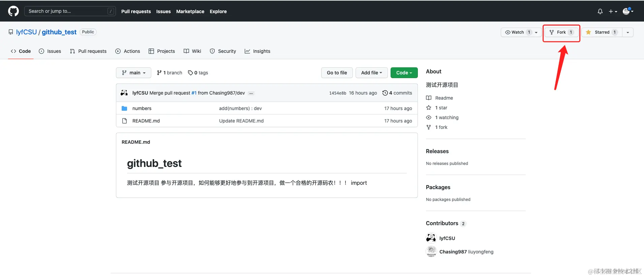
Task: Click the README.md file icon
Action: coord(124,121)
